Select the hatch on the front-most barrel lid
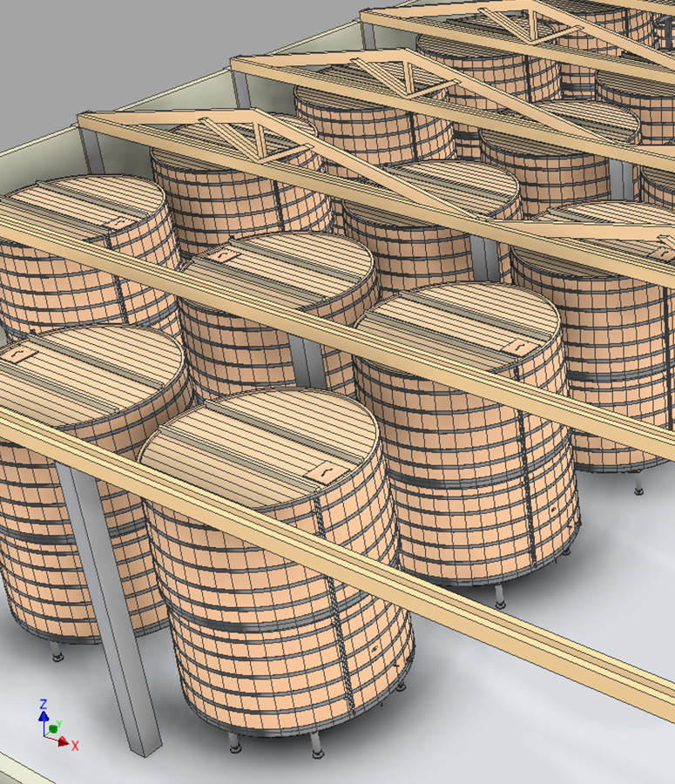 point(322,470)
